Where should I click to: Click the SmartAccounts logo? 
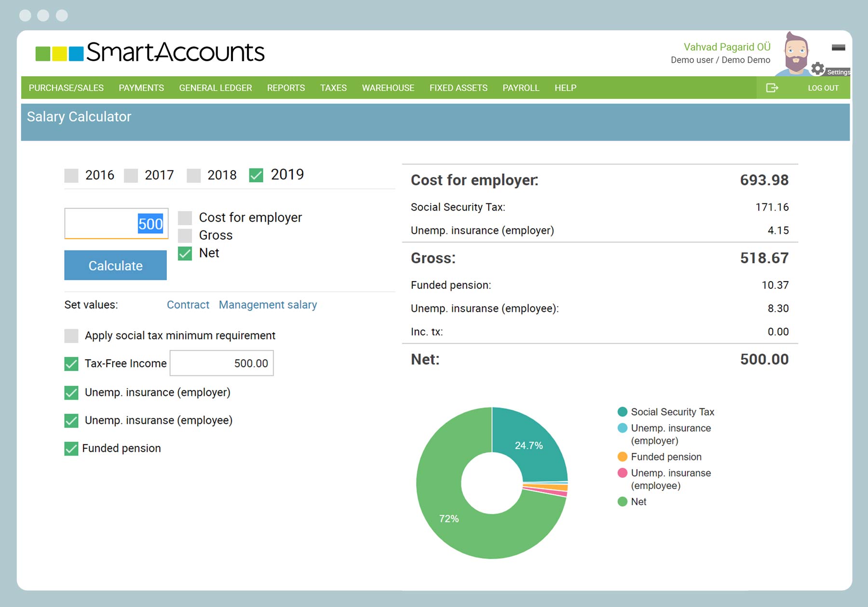point(150,53)
